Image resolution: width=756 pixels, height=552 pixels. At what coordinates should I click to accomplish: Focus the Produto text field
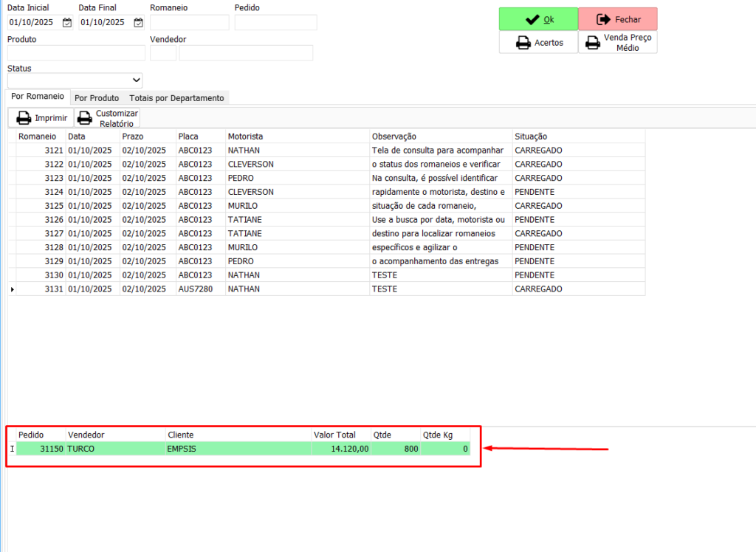(x=76, y=53)
